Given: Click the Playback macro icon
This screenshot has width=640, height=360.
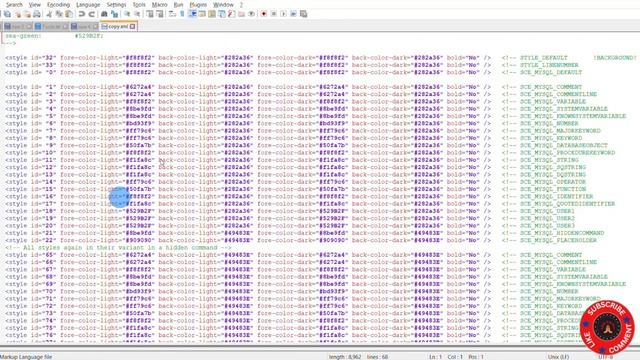Looking at the screenshot, I should [x=283, y=14].
